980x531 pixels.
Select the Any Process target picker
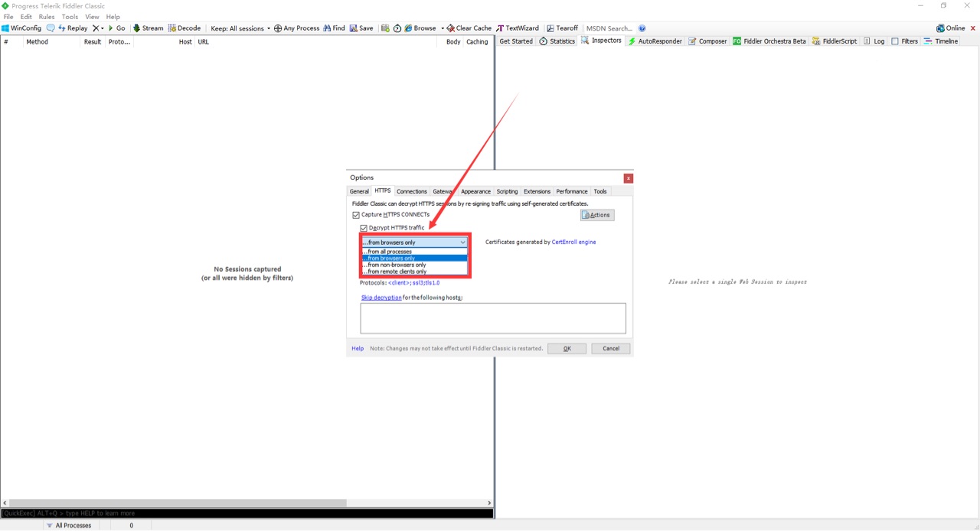pyautogui.click(x=296, y=28)
